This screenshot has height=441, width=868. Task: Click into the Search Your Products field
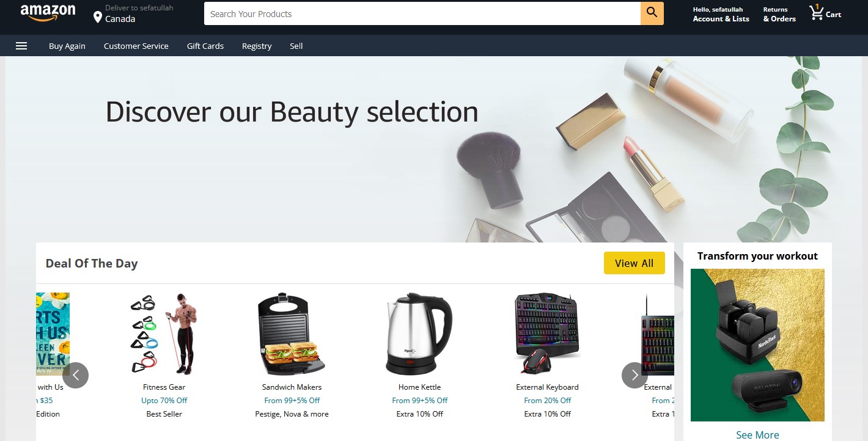422,13
